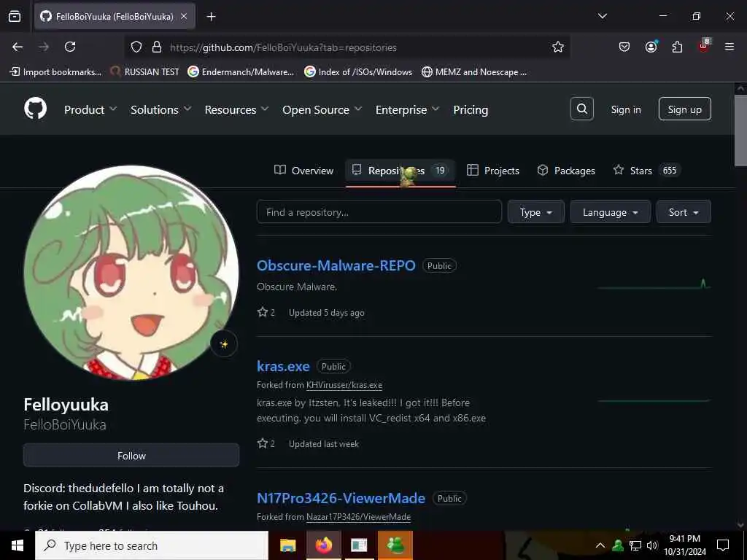The width and height of the screenshot is (747, 560).
Task: Open a new browser tab with plus
Action: 211,17
